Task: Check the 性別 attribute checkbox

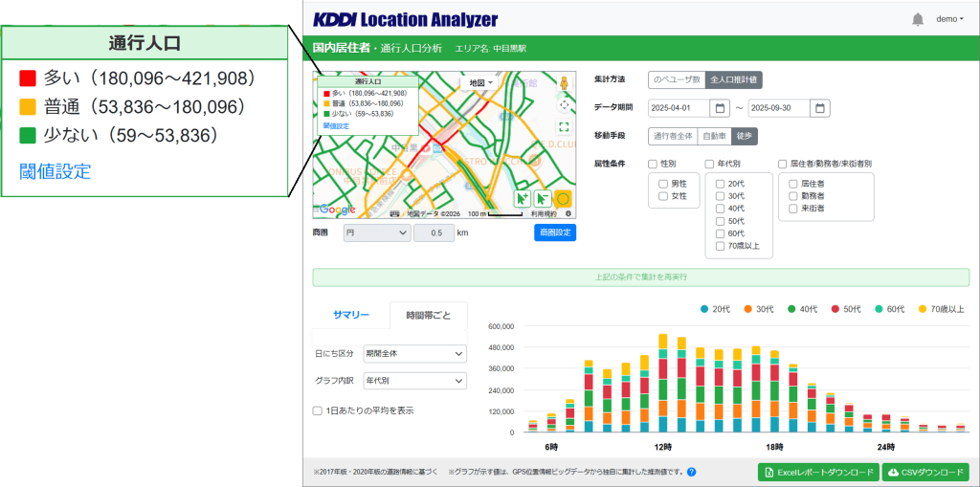Action: [653, 164]
